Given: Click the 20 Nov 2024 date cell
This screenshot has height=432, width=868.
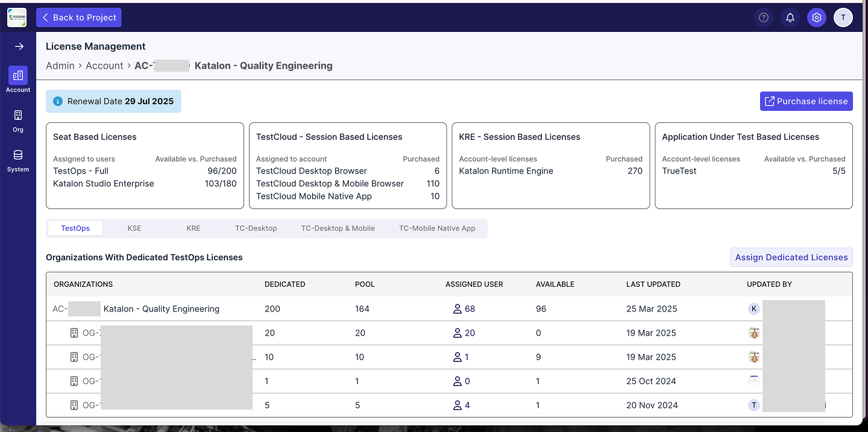Looking at the screenshot, I should pyautogui.click(x=652, y=405).
